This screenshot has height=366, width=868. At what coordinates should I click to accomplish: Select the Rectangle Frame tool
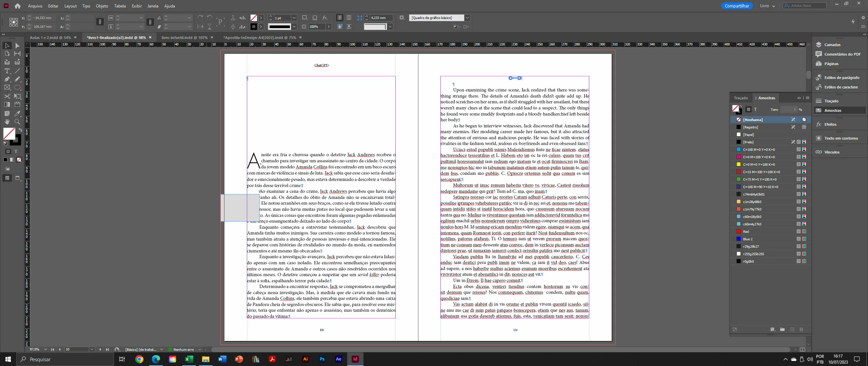pos(7,87)
